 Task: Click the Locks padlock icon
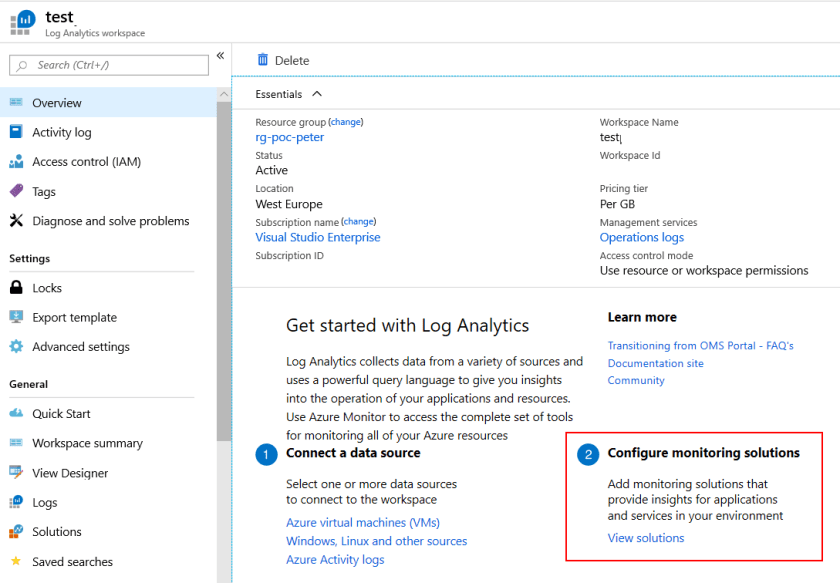coord(16,288)
